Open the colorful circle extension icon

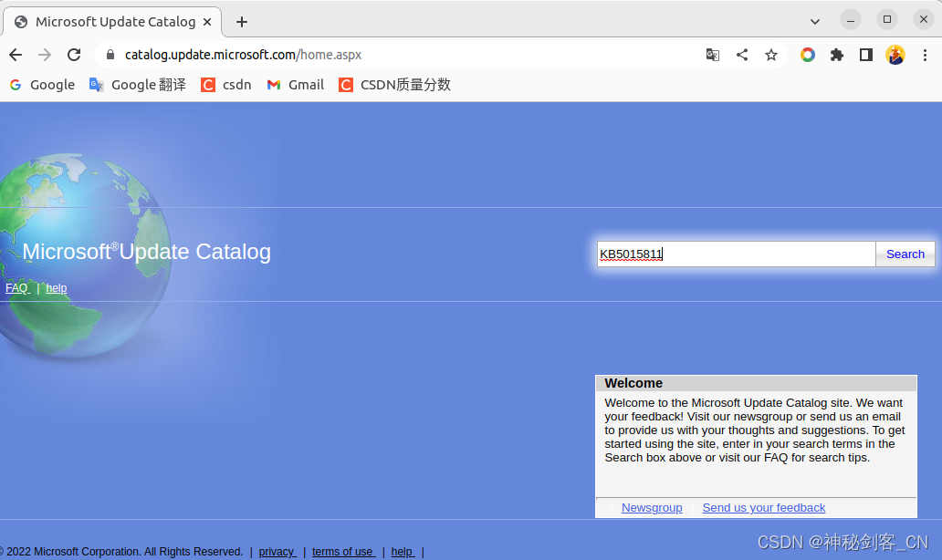click(808, 55)
